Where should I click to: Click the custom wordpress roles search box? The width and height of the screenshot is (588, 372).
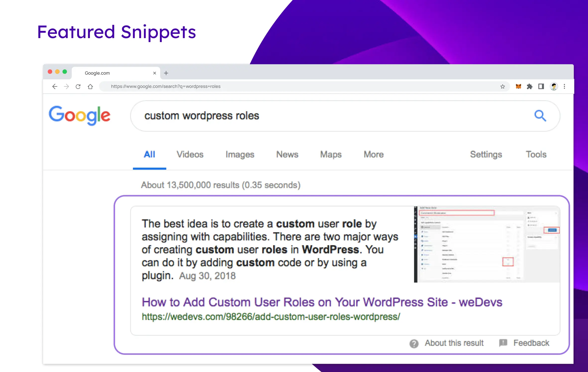[x=345, y=116]
